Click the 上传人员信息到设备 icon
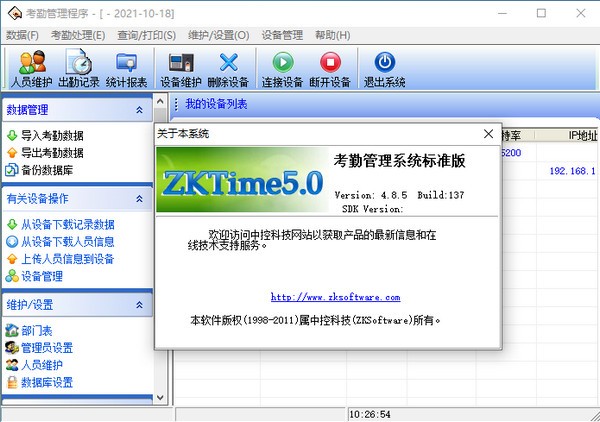Screen dimensions: 600x422 [x=12, y=259]
